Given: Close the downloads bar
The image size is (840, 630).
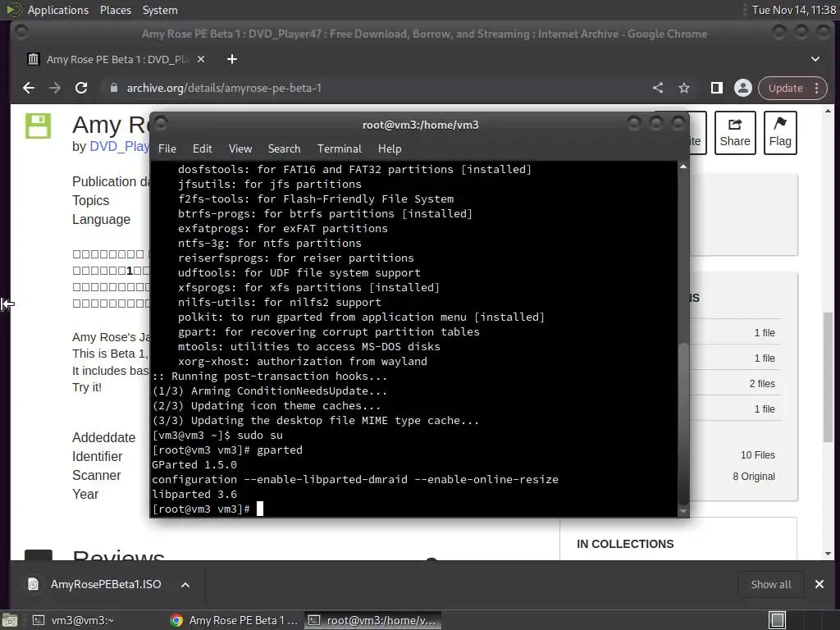Looking at the screenshot, I should [x=819, y=584].
